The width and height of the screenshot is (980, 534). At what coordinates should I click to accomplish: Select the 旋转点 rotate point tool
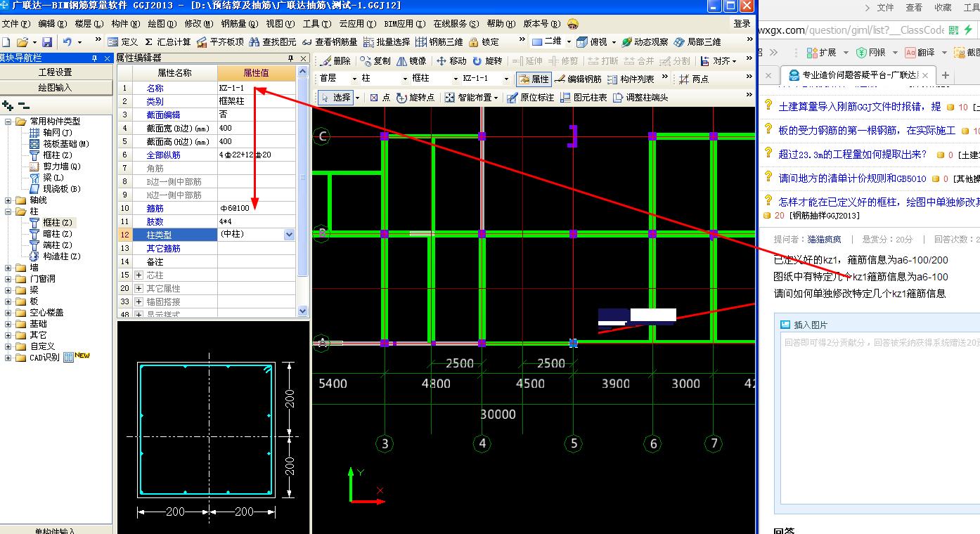point(415,98)
